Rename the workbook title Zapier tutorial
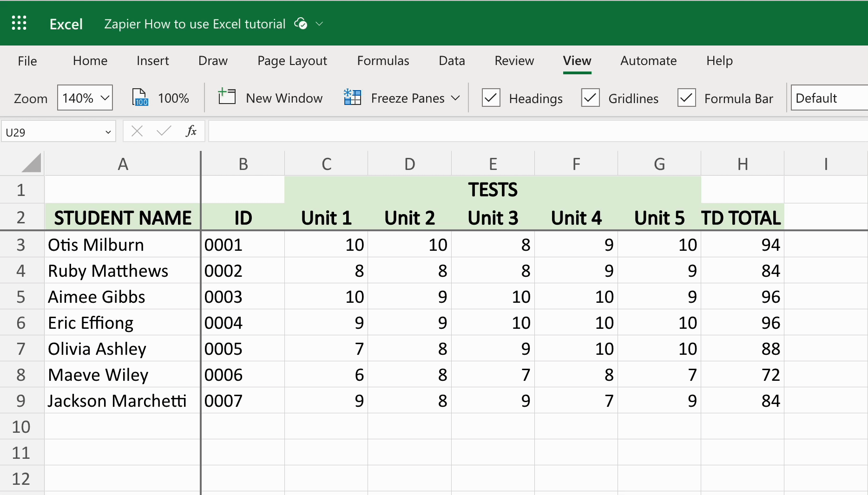Viewport: 868px width, 495px height. tap(194, 24)
